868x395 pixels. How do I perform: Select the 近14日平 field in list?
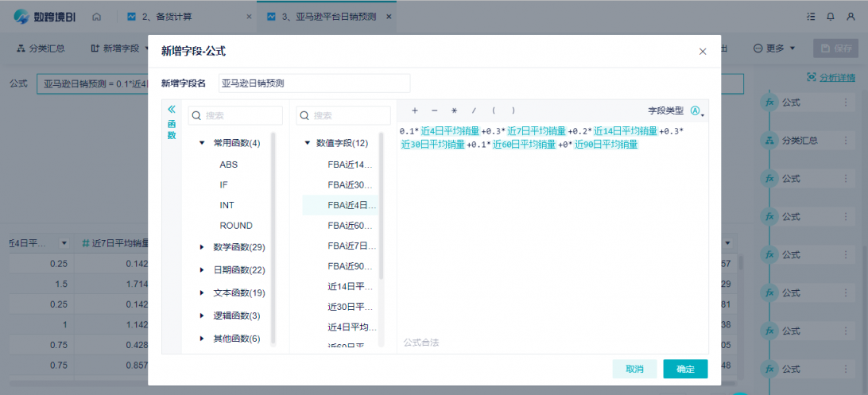pos(350,287)
